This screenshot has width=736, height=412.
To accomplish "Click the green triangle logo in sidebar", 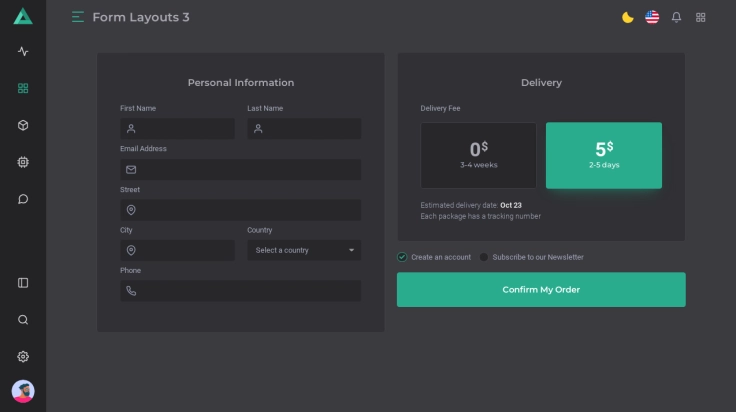I will click(23, 16).
